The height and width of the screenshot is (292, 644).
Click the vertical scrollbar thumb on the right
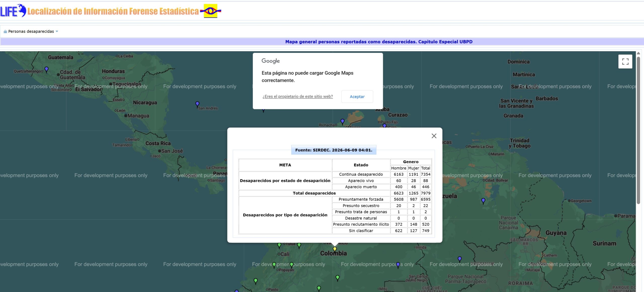(638, 130)
